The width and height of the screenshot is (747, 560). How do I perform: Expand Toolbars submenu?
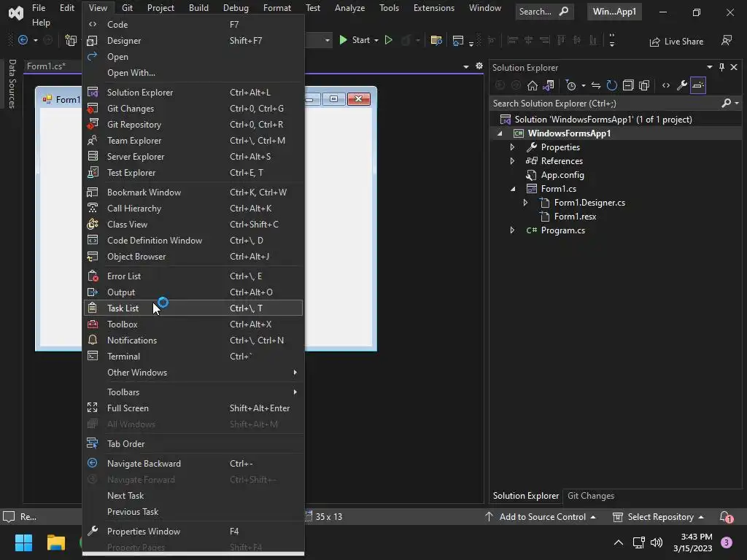click(x=193, y=392)
